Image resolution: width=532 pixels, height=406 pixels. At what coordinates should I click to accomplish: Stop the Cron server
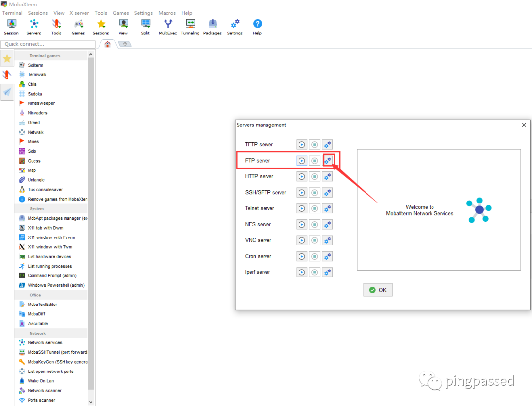[x=314, y=256]
